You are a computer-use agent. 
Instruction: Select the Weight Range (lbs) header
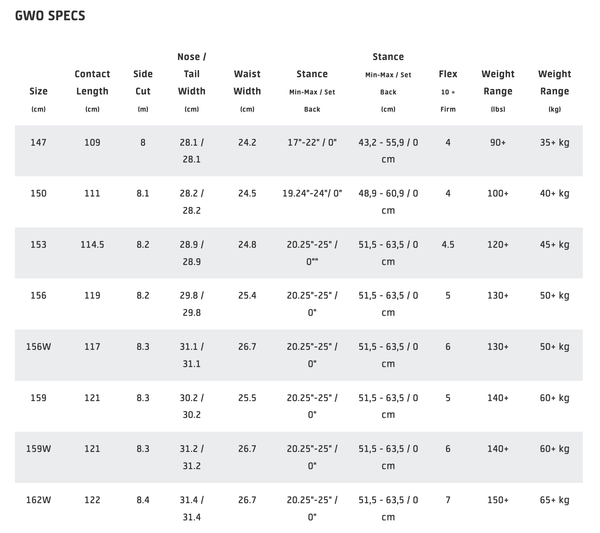[498, 82]
